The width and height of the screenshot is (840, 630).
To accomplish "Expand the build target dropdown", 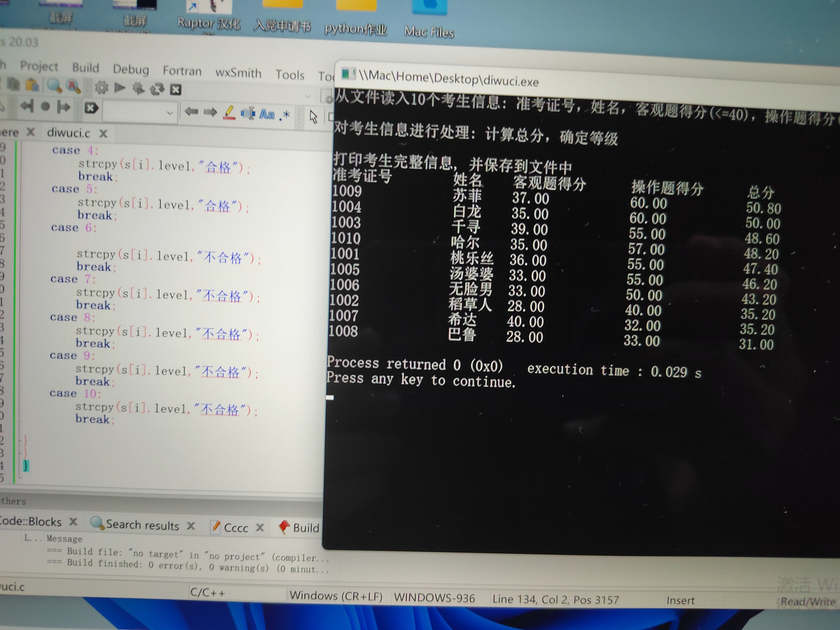I will (308, 96).
